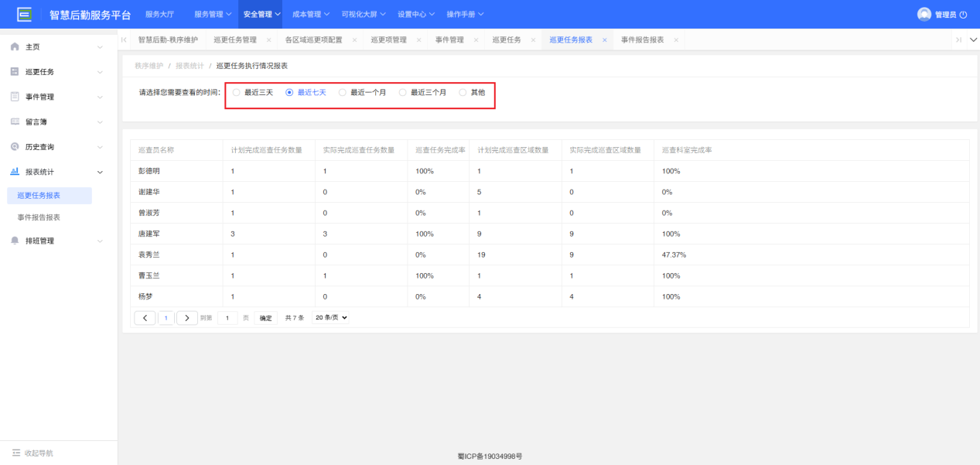Open 设置中心 top dropdown menu
The width and height of the screenshot is (980, 465).
[416, 14]
